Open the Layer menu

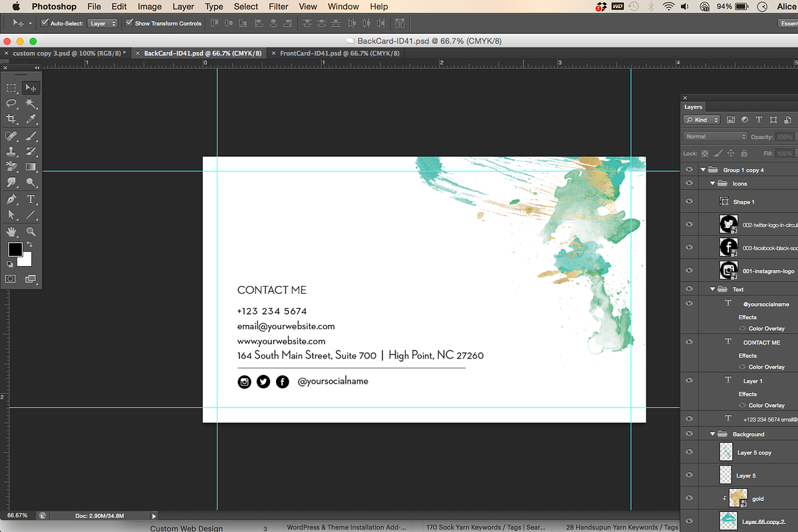coord(184,7)
